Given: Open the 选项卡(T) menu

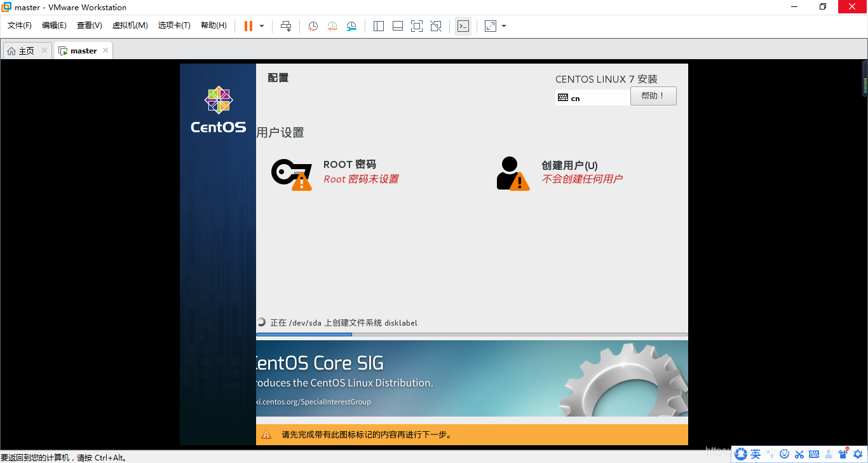Looking at the screenshot, I should [x=175, y=25].
